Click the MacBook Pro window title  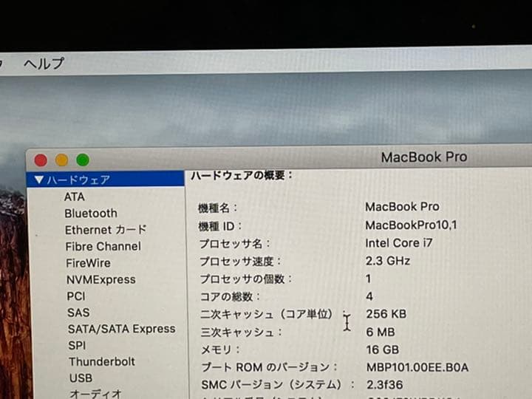[424, 157]
